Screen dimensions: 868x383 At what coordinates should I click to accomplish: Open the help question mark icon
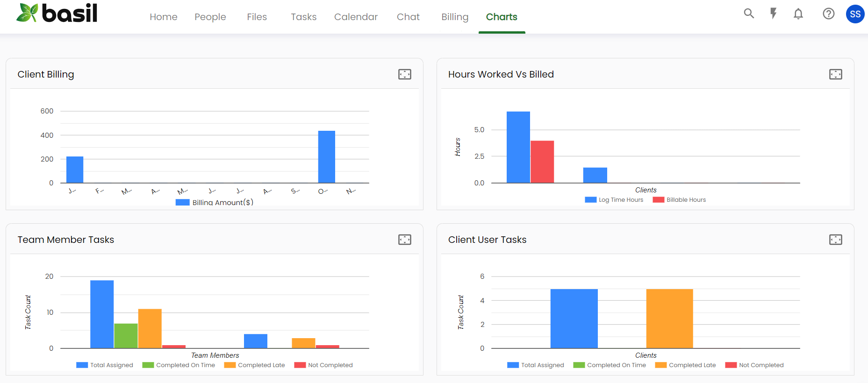(828, 14)
